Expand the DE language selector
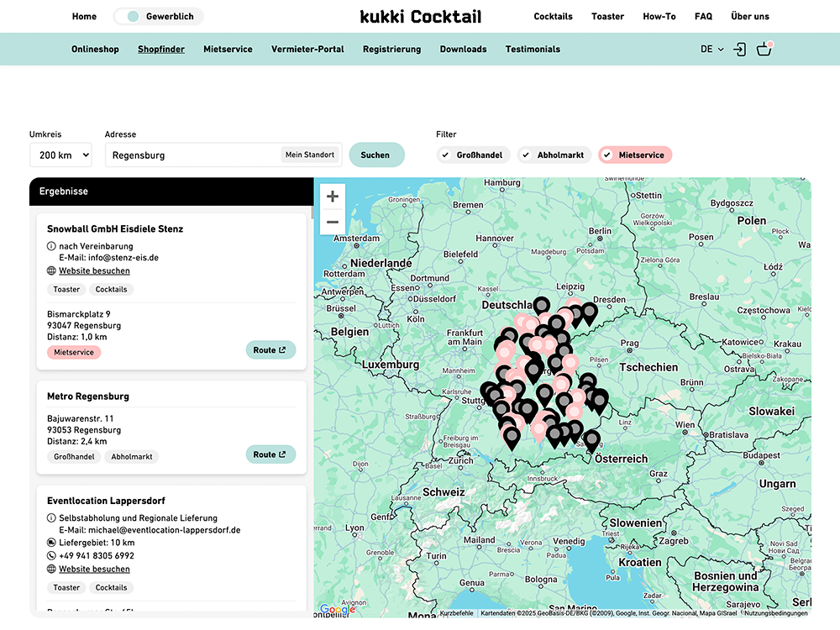Image resolution: width=840 pixels, height=630 pixels. pos(711,50)
